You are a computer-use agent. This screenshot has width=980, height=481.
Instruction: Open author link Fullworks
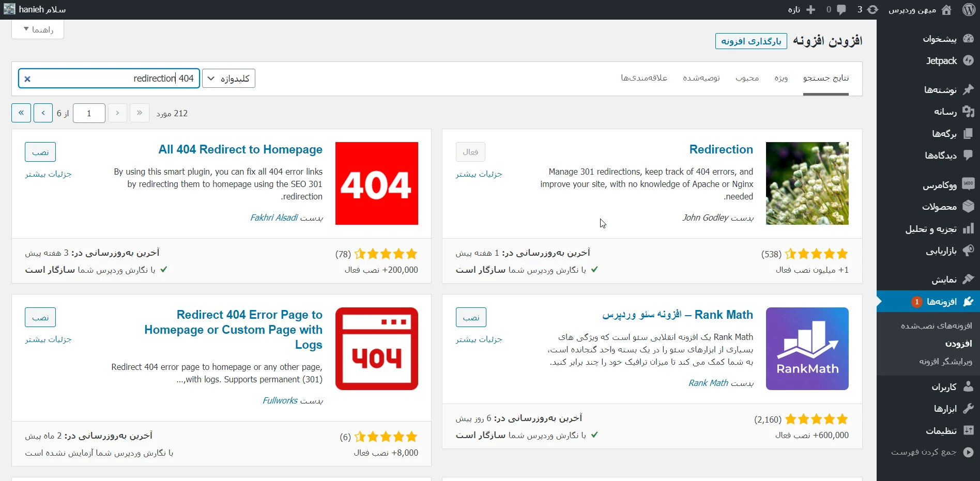280,400
